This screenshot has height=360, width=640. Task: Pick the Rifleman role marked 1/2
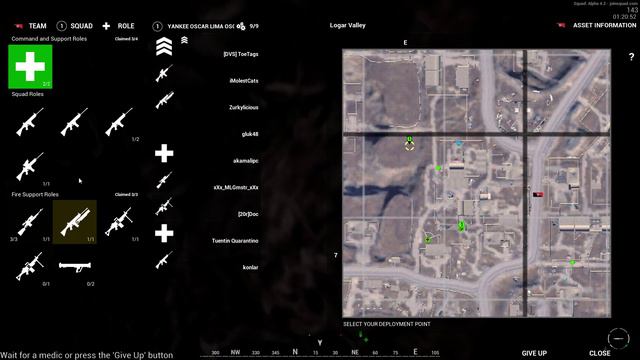coord(119,122)
